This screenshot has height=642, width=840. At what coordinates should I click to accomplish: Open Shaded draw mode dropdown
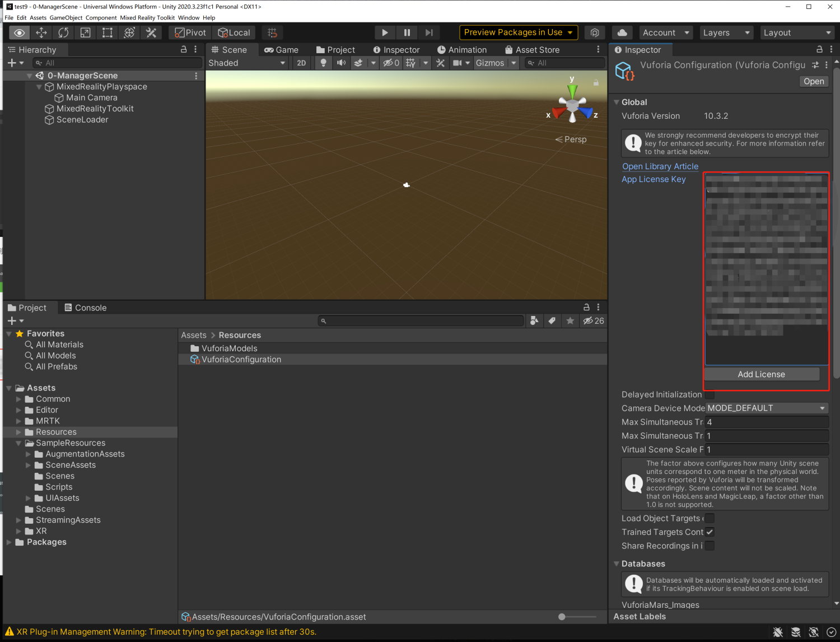247,63
